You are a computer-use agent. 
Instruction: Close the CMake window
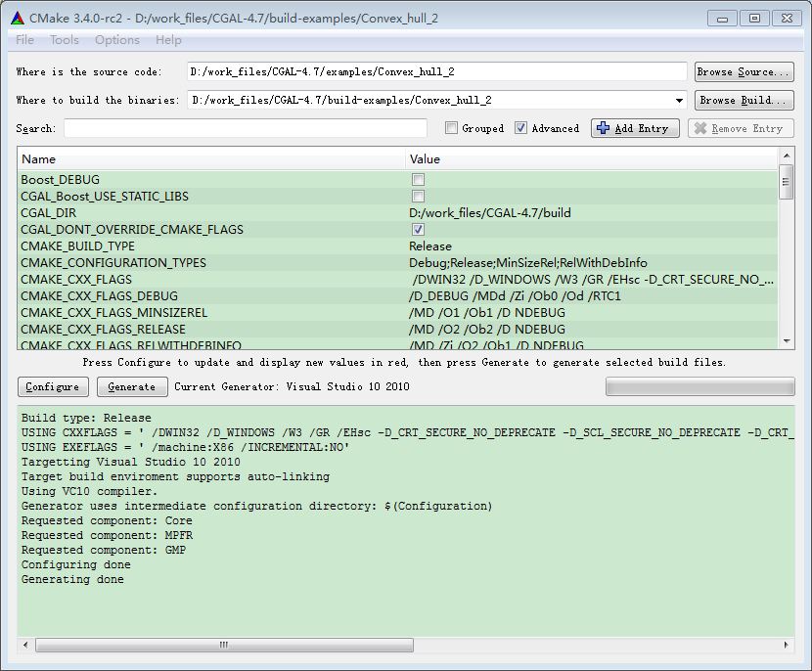[x=788, y=19]
